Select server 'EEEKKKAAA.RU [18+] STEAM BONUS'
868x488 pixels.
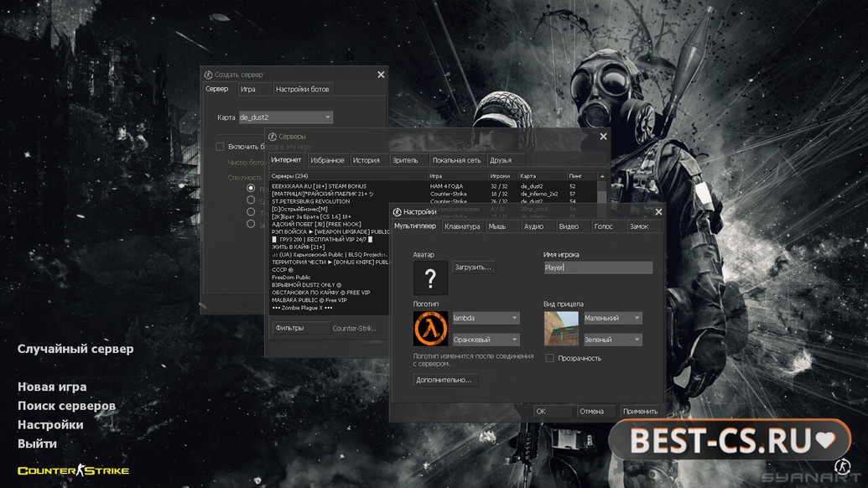pos(433,186)
